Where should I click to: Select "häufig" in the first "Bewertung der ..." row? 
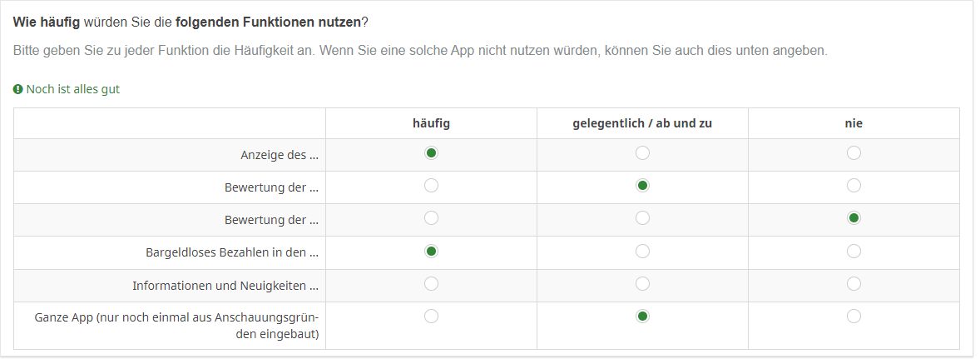point(431,186)
